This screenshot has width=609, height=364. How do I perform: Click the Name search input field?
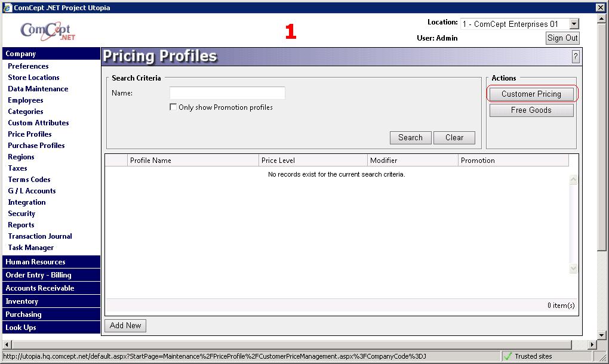(227, 93)
